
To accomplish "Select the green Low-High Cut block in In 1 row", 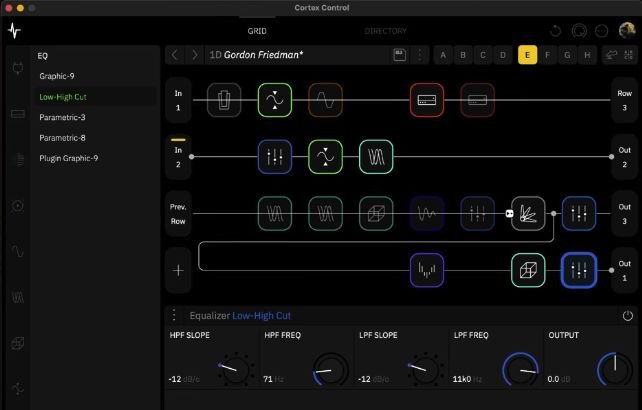I will pos(275,100).
